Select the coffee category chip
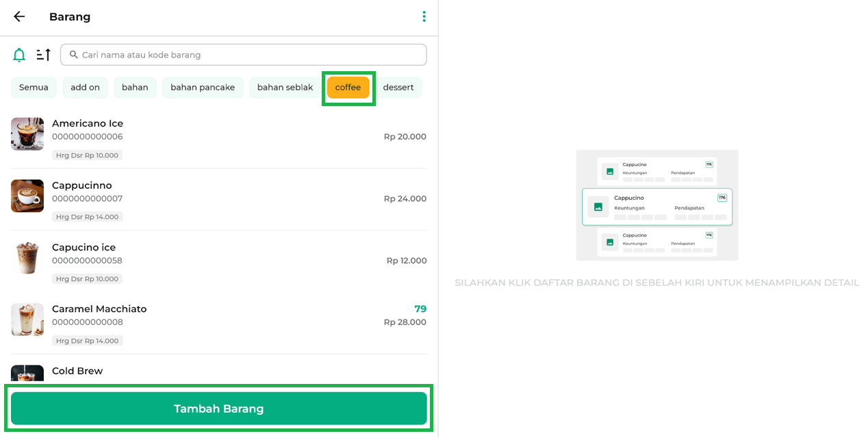The height and width of the screenshot is (438, 868). pyautogui.click(x=348, y=88)
